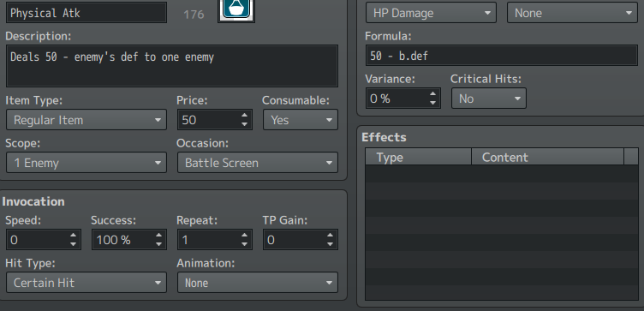Increase Price with up arrow
Image resolution: width=644 pixels, height=311 pixels.
244,116
